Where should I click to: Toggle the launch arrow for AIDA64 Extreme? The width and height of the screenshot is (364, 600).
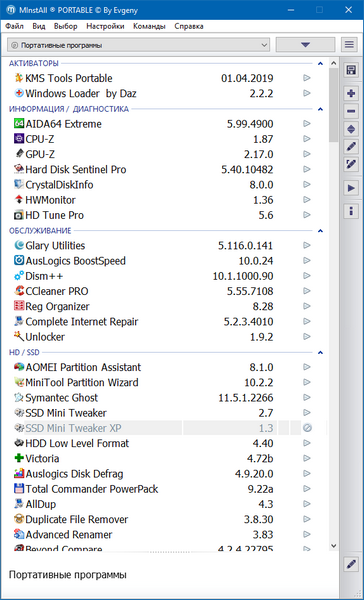(307, 124)
